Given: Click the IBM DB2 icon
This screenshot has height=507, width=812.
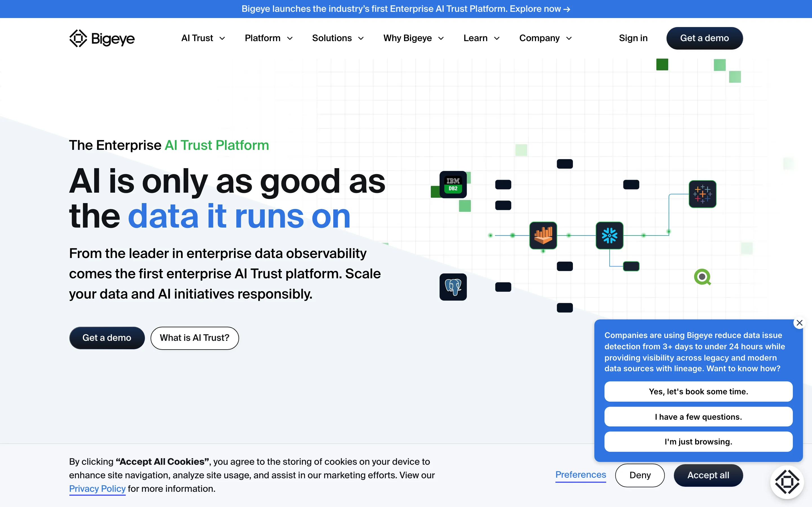Looking at the screenshot, I should click(453, 184).
